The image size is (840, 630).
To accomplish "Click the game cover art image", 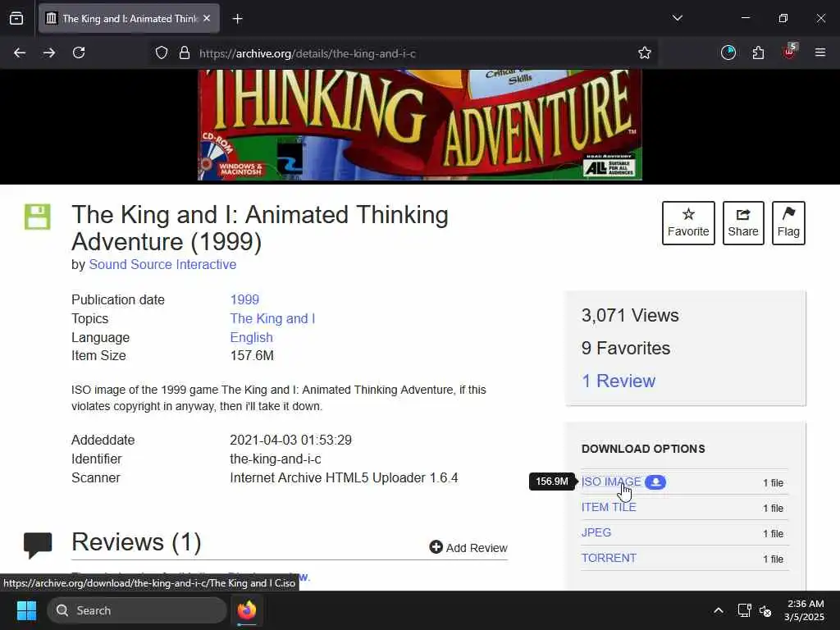I will [x=420, y=125].
